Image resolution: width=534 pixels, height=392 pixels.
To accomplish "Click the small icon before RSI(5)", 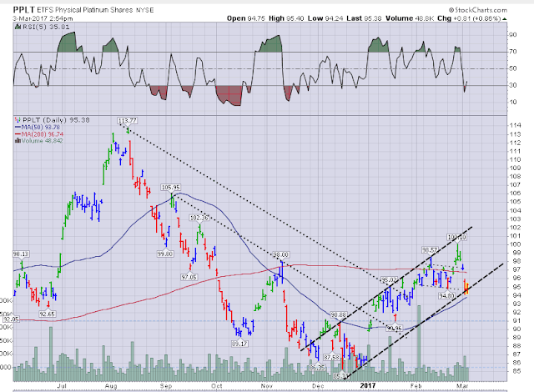I will pos(18,27).
